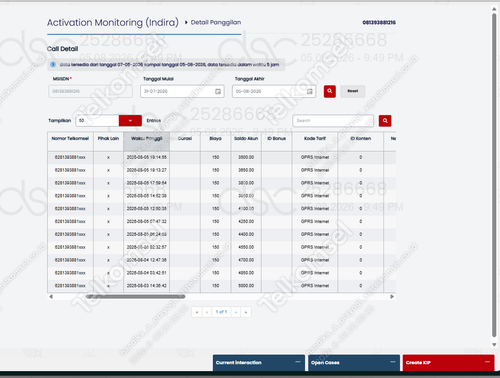Screen dimensions: 500x378
Task: Open the Tanggal Mulai calendar picker icon
Action: (218, 91)
